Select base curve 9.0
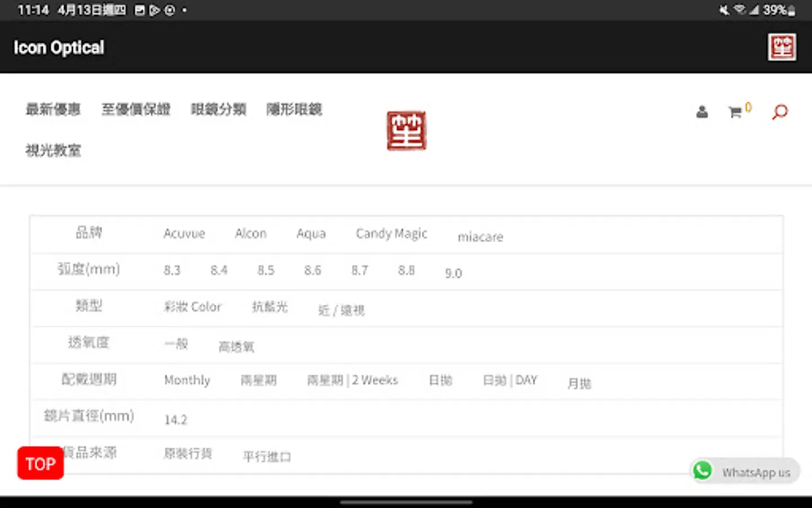This screenshot has height=508, width=812. (453, 274)
